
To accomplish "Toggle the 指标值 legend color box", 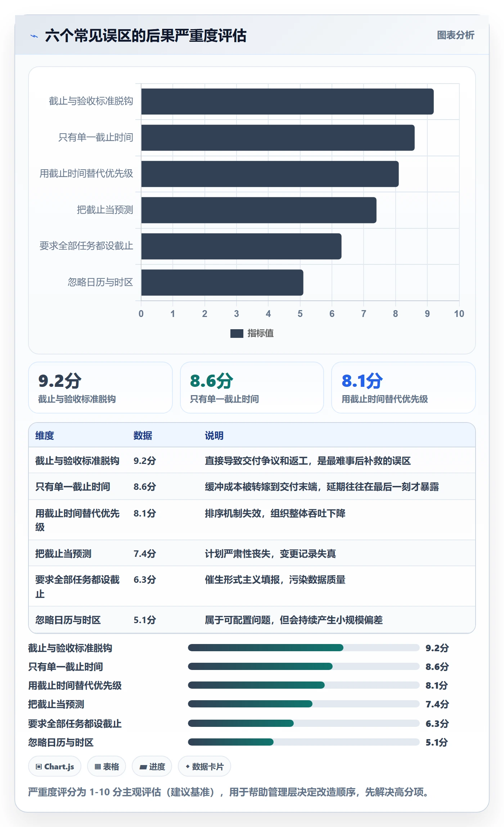I will click(237, 334).
